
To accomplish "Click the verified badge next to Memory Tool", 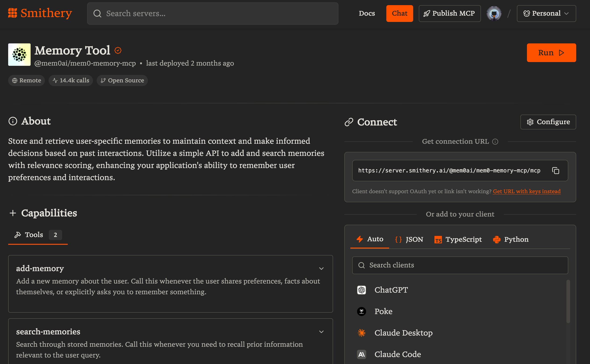I will pyautogui.click(x=118, y=51).
